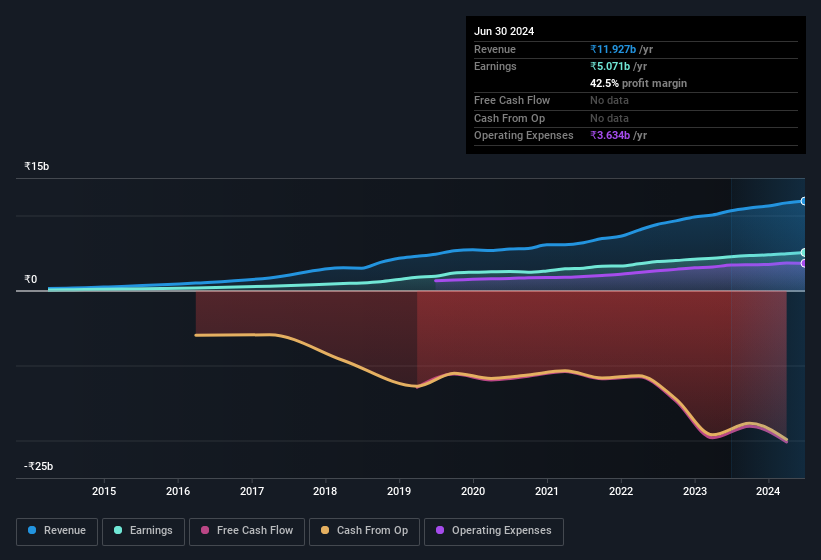Click the blue Revenue legend dot
This screenshot has height=560, width=821.
pyautogui.click(x=33, y=530)
